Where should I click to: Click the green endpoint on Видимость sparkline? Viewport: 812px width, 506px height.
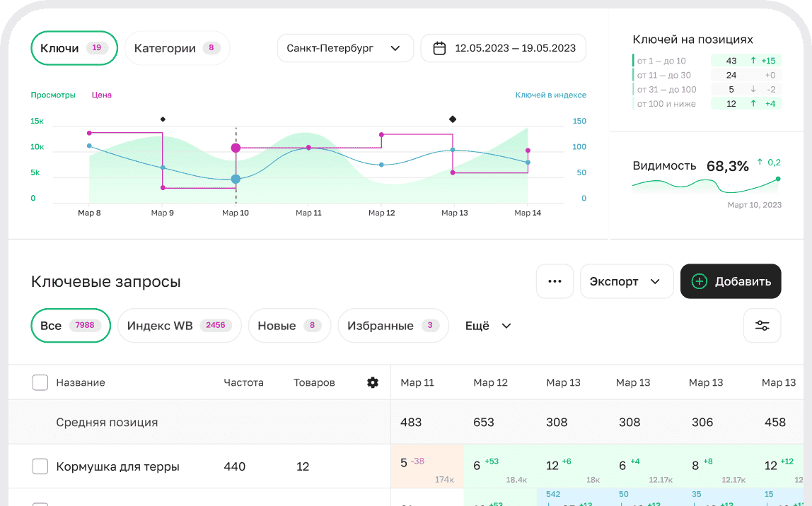[778, 179]
